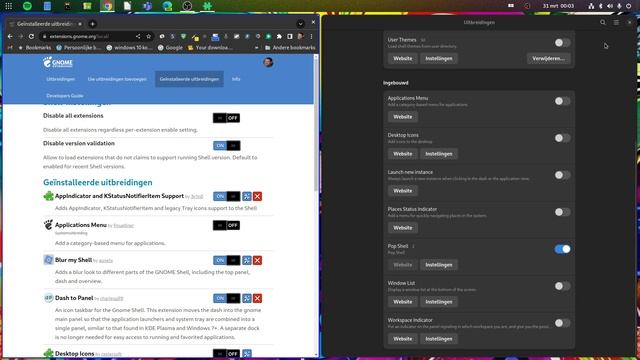Open Instellingen for Pop Shell
The image size is (640, 360).
[x=439, y=265]
